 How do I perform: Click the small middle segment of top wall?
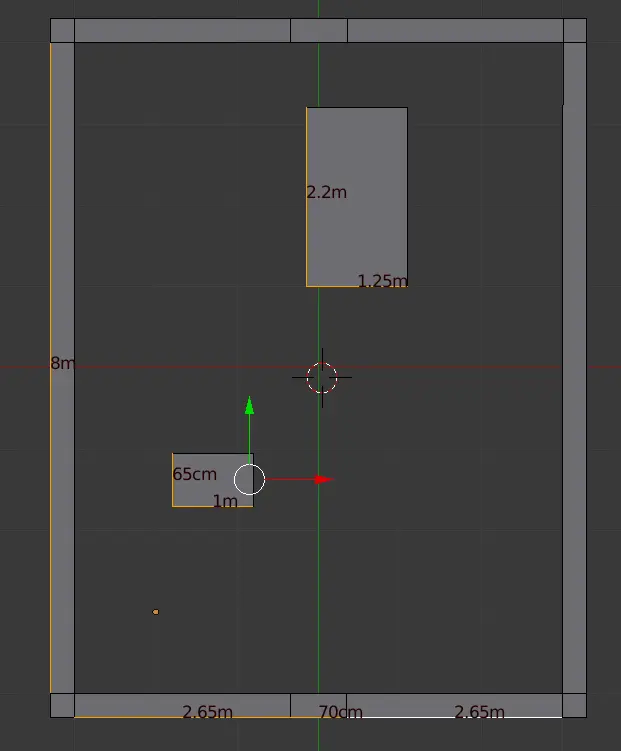319,30
